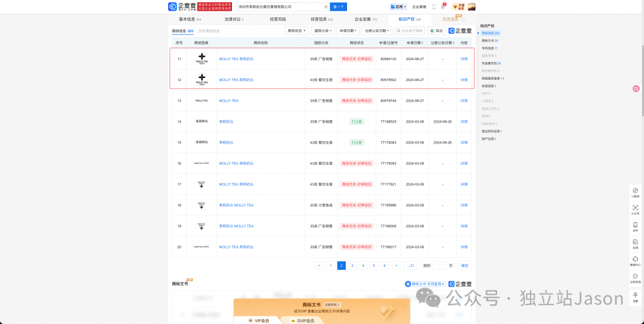Open the 商标状态 filter dropdown

[x=296, y=31]
